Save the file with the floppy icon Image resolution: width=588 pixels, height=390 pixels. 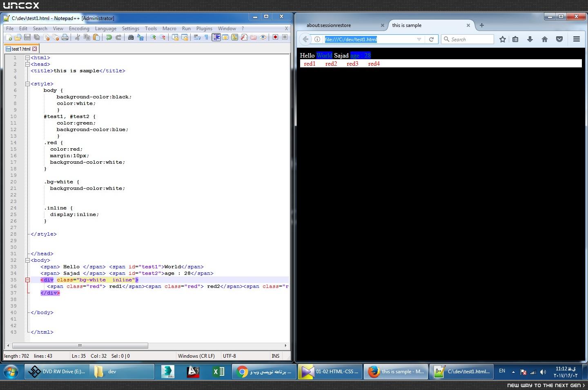point(27,38)
